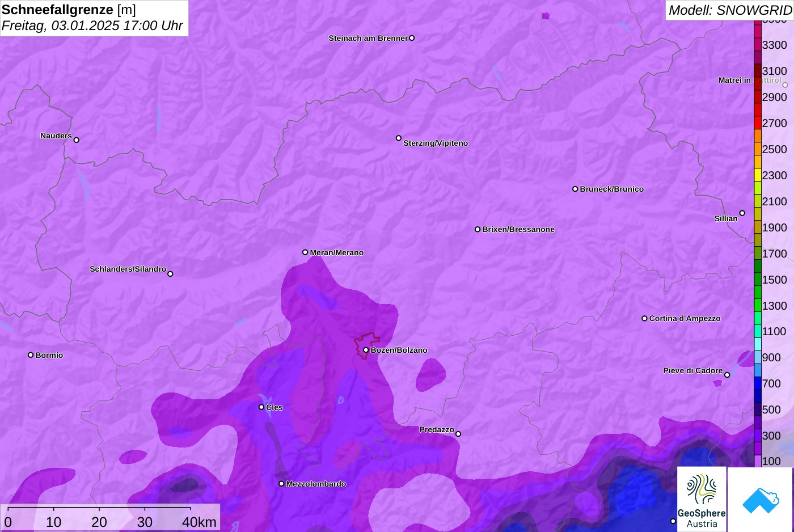Click the Cortina d'Ampezzo marker
The height and width of the screenshot is (532, 794).
(644, 318)
